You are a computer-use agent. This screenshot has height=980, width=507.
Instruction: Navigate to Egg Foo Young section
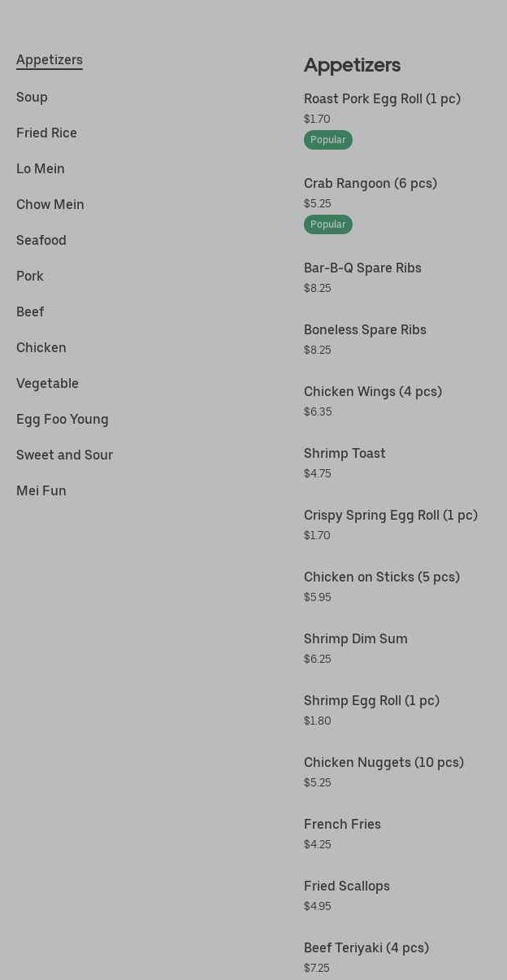(63, 420)
